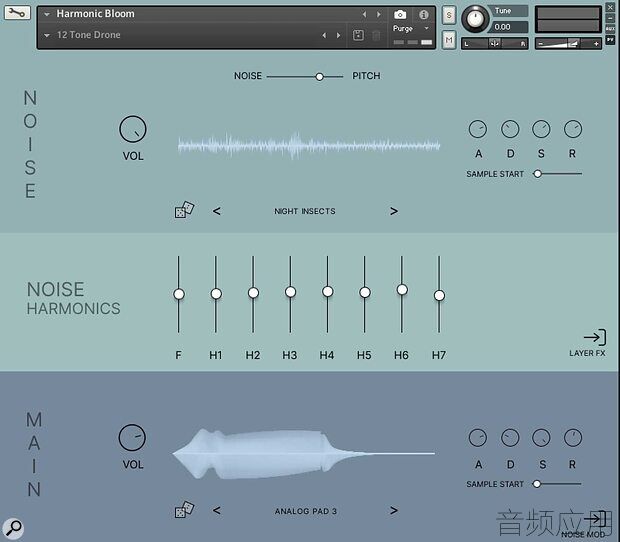Click the Noise release R knob
Image resolution: width=620 pixels, height=542 pixels.
(x=573, y=129)
